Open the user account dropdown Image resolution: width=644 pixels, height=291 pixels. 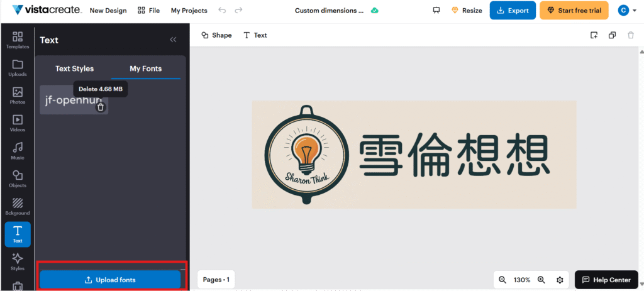coord(626,10)
